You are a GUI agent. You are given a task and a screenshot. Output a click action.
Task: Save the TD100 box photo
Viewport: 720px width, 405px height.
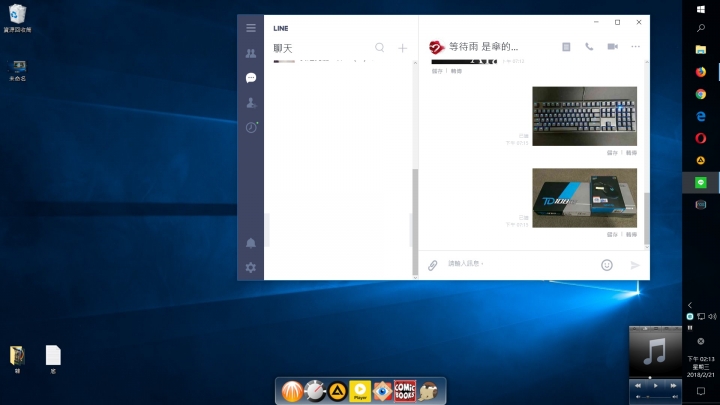(x=612, y=235)
